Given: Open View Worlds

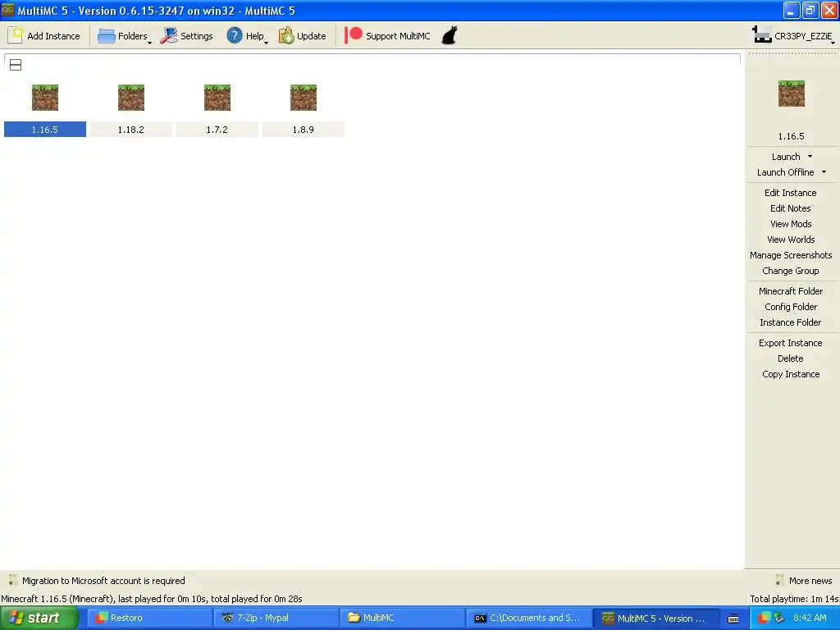Looking at the screenshot, I should coord(791,239).
